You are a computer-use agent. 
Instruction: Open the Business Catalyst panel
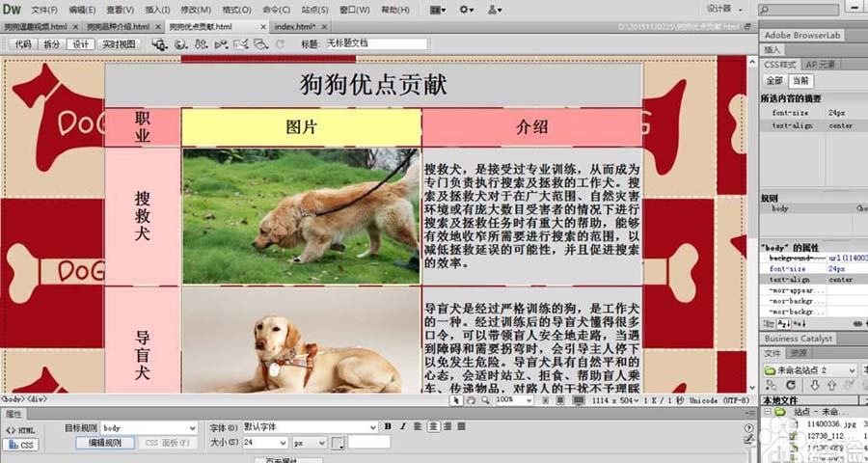point(799,339)
